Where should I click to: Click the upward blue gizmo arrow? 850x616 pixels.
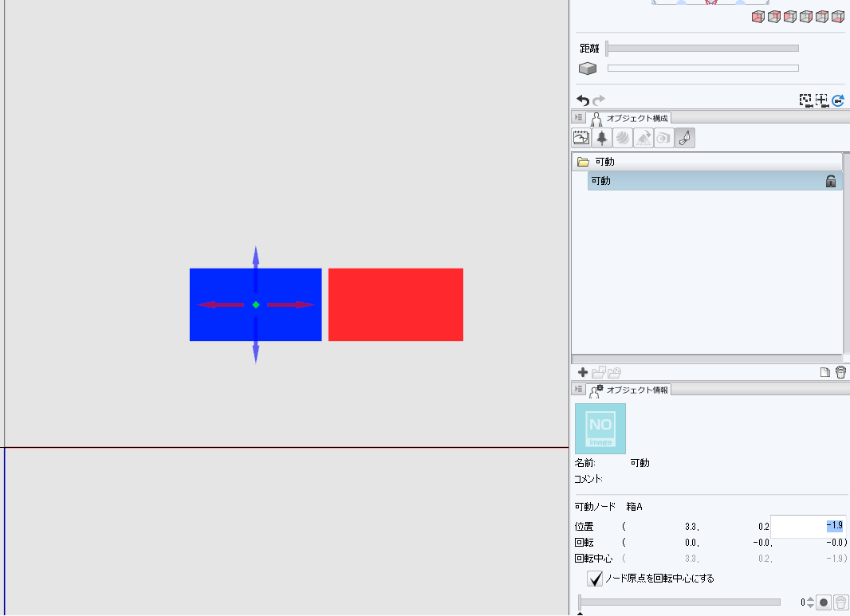point(256,269)
